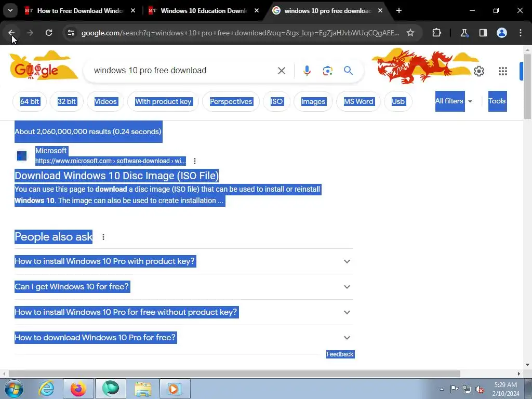Click the browser address bar URL
Image resolution: width=532 pixels, height=399 pixels.
tap(240, 33)
